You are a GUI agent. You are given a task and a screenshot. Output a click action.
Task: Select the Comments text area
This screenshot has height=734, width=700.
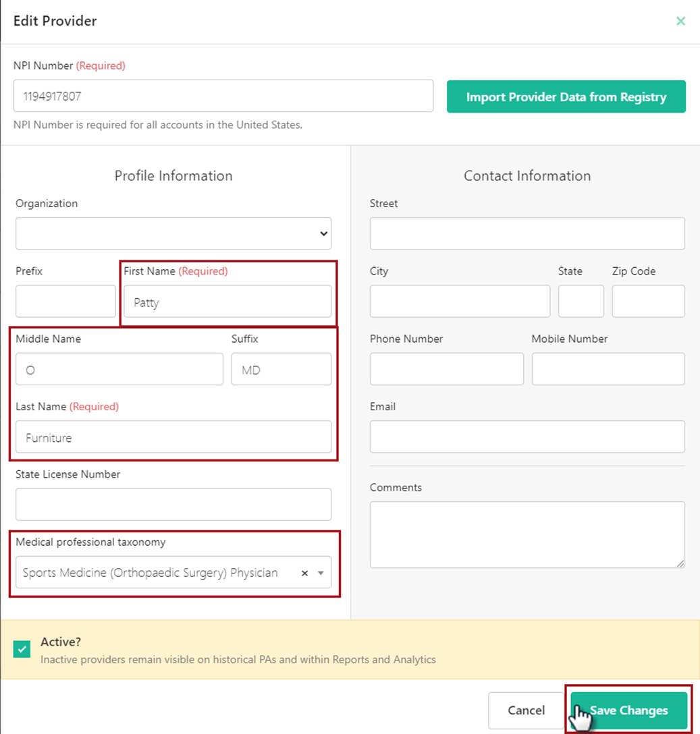[x=527, y=533]
